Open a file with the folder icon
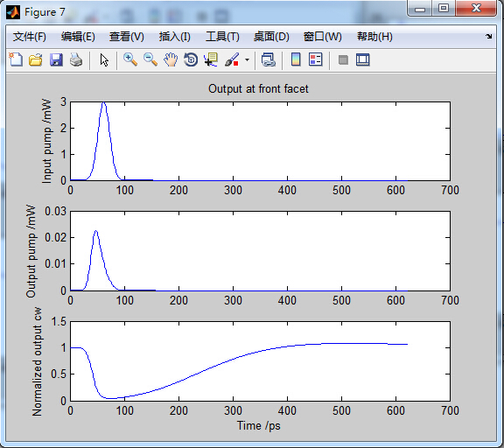This screenshot has height=448, width=504. tap(36, 59)
